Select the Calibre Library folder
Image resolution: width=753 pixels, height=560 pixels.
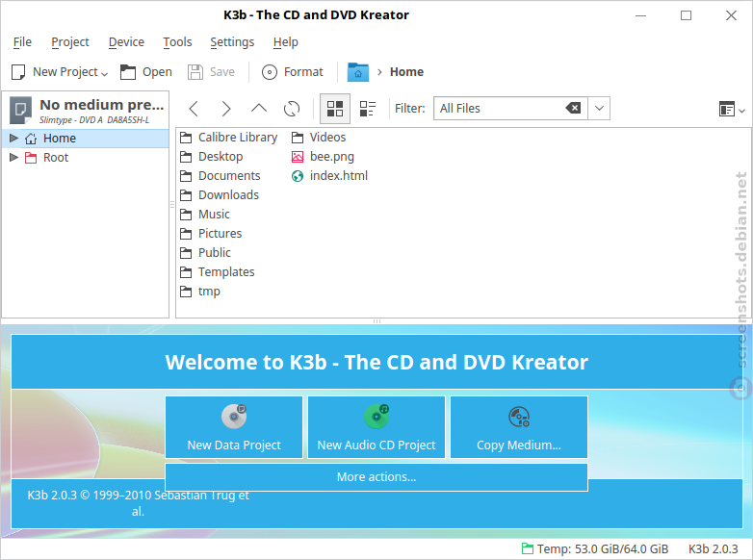(x=228, y=138)
